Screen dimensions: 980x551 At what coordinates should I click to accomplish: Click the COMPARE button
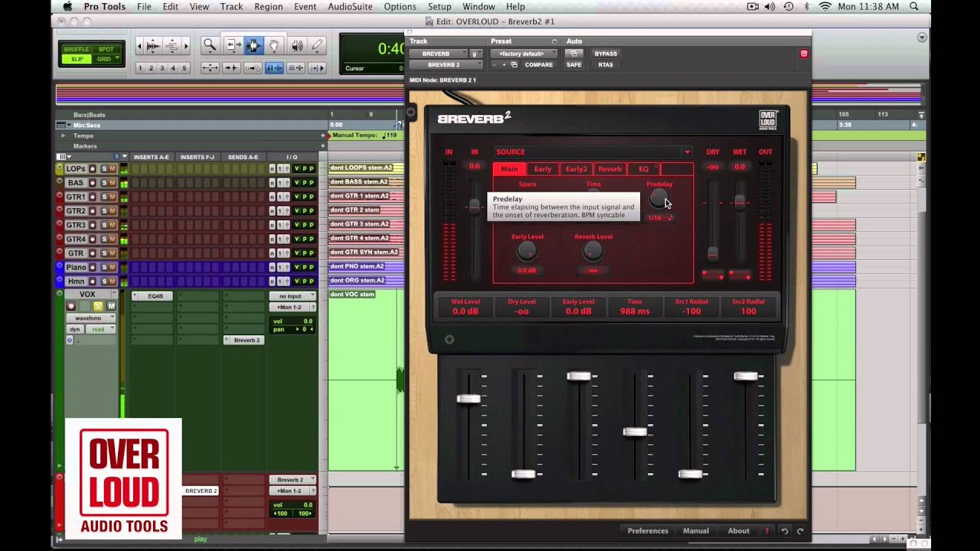[538, 64]
